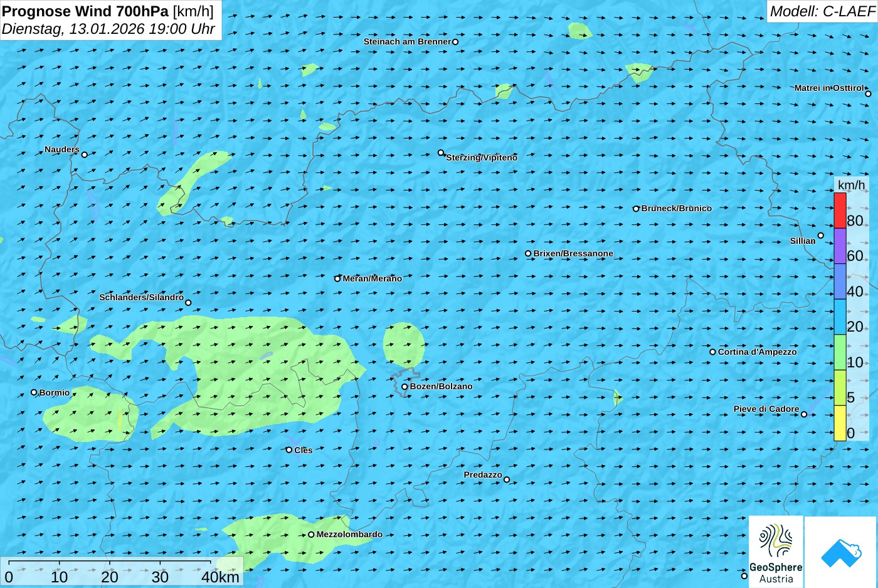Click the cyan 20 km/h legend swatch
The height and width of the screenshot is (588, 878).
point(840,317)
